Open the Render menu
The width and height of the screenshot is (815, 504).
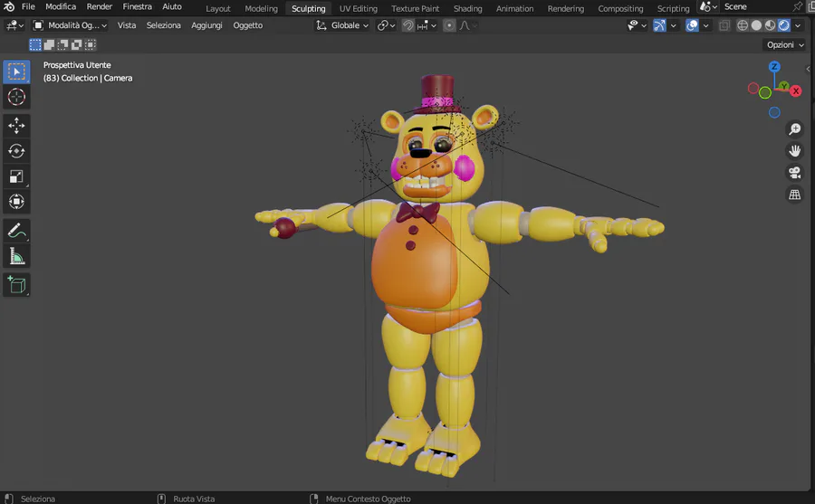click(x=100, y=6)
